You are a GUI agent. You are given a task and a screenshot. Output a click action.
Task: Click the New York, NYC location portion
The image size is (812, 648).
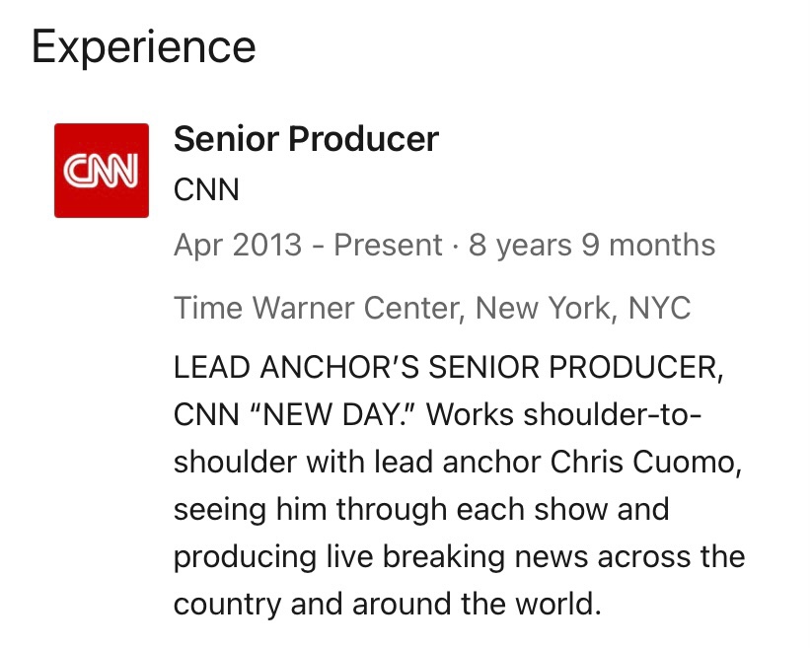tap(583, 308)
